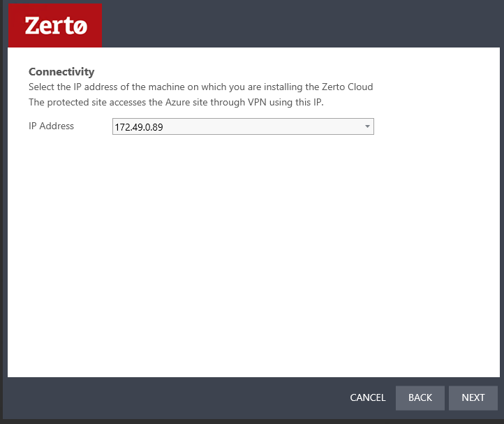The height and width of the screenshot is (424, 504).
Task: Click the text about selecting machine IP address
Action: pyautogui.click(x=200, y=87)
